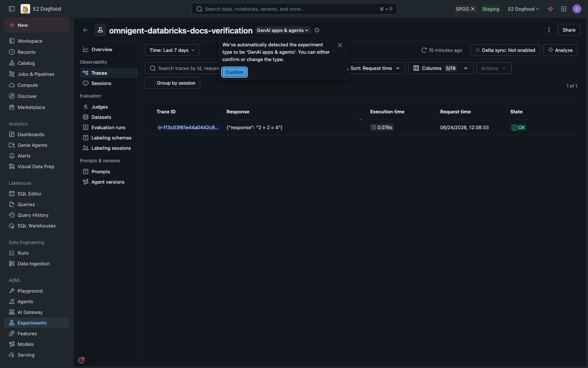
Task: Expand the Time: Last 7 days dropdown
Action: 172,50
